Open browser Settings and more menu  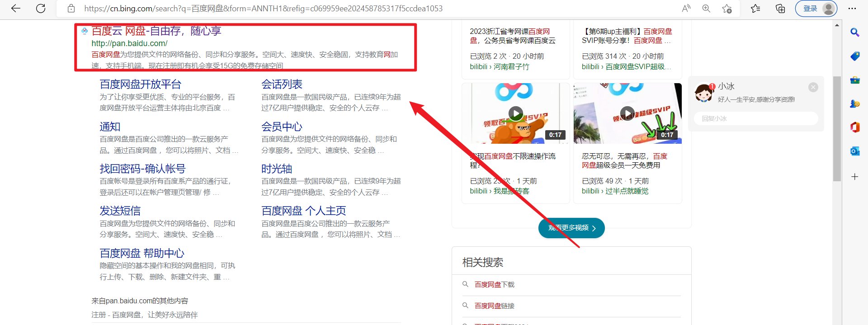tap(852, 9)
